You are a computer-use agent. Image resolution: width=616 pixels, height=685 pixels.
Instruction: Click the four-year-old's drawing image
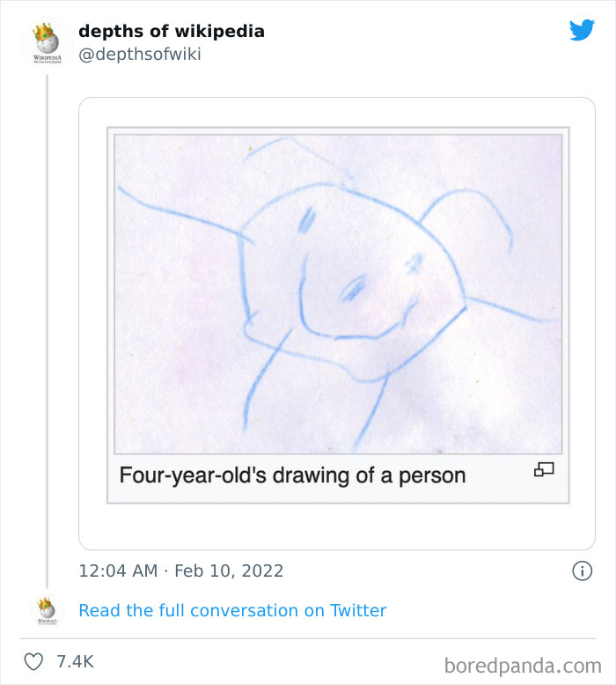coord(338,292)
